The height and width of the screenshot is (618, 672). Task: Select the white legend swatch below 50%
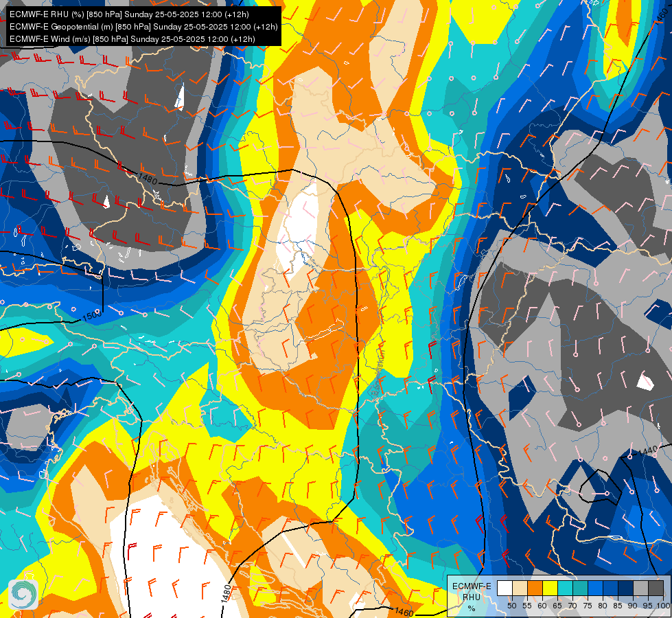pos(505,588)
